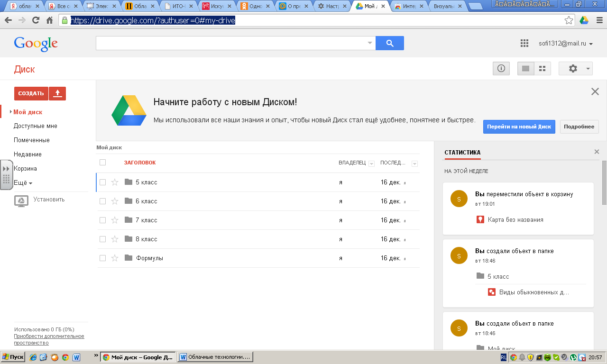The image size is (607, 364).
Task: Show the details info panel
Action: 501,69
